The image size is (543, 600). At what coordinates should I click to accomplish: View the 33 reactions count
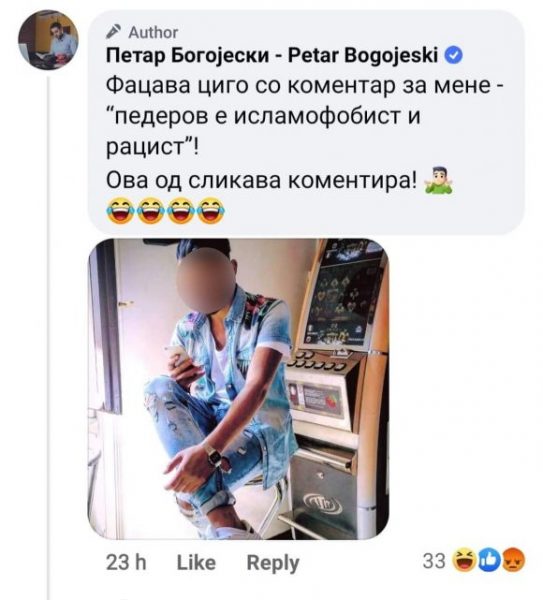[x=434, y=561]
